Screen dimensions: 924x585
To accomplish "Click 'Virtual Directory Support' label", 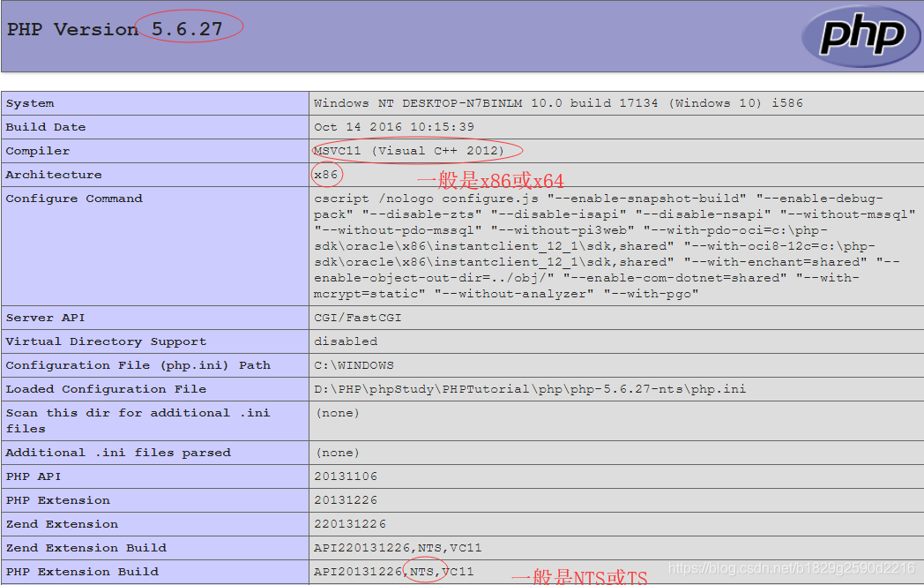I will tap(106, 341).
